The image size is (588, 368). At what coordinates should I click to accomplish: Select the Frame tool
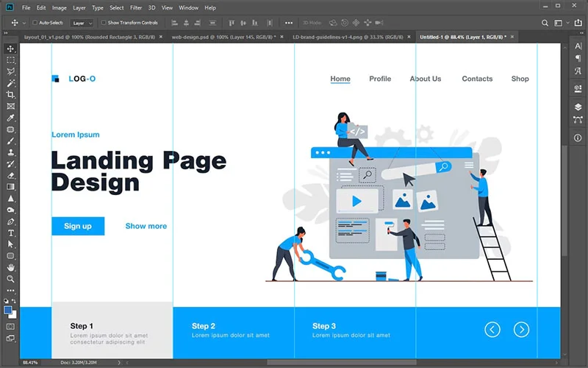click(10, 106)
